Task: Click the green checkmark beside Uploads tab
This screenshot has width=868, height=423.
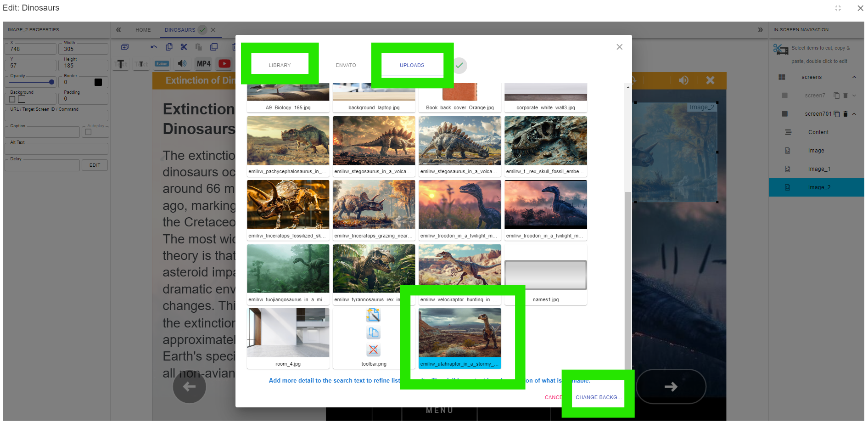Action: (459, 65)
